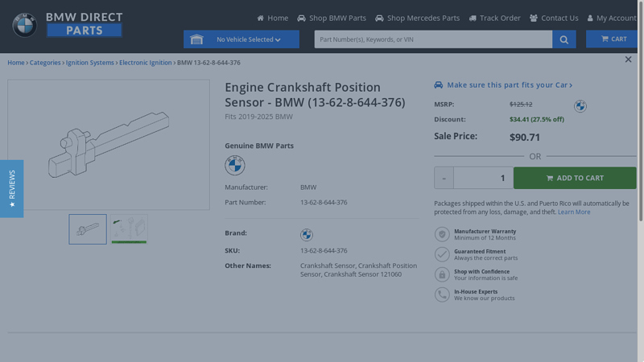644x362 pixels.
Task: Click the part number 13-62-8-644-376 value
Action: [324, 203]
